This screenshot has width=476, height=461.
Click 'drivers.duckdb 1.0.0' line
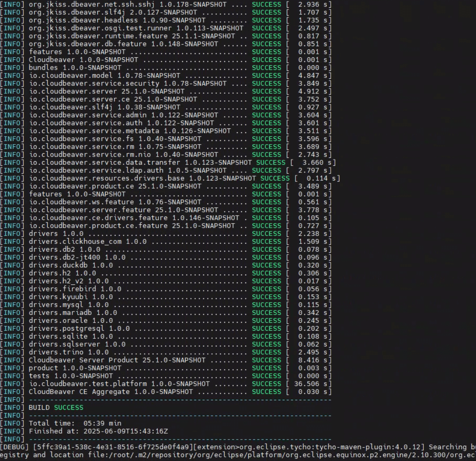point(166,265)
